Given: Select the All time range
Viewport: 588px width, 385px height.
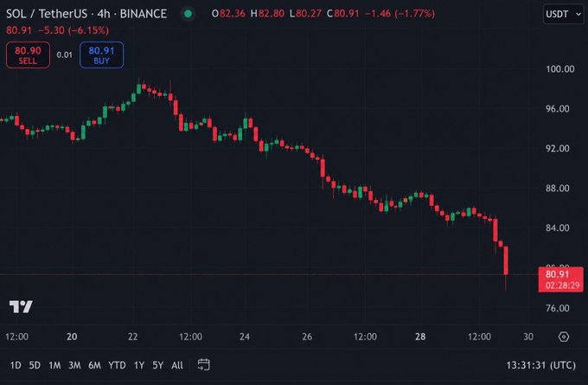Looking at the screenshot, I should pos(177,365).
